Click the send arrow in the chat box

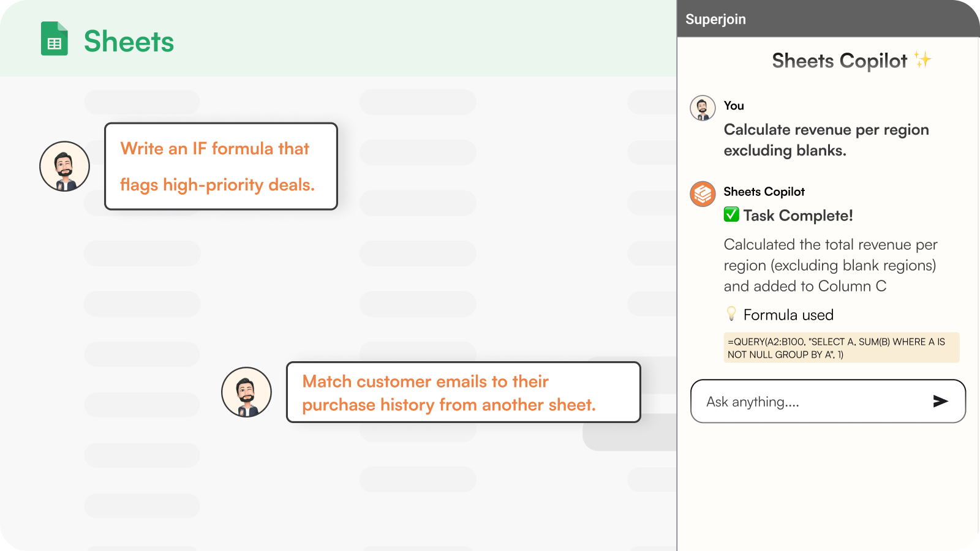click(940, 401)
